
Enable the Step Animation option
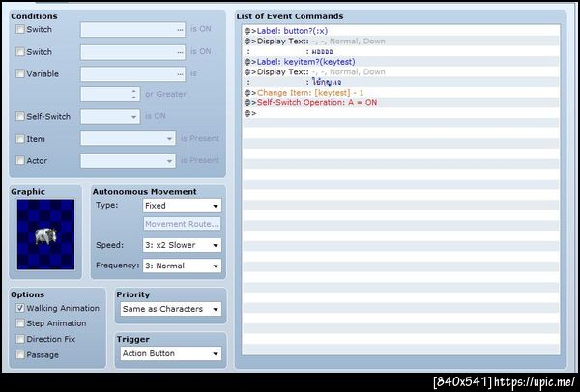pyautogui.click(x=20, y=323)
